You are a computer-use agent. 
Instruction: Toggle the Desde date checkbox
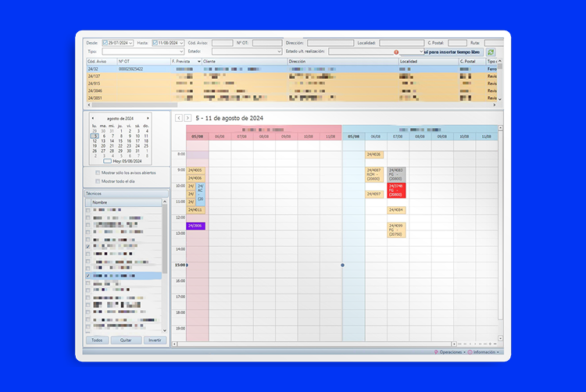[x=104, y=43]
